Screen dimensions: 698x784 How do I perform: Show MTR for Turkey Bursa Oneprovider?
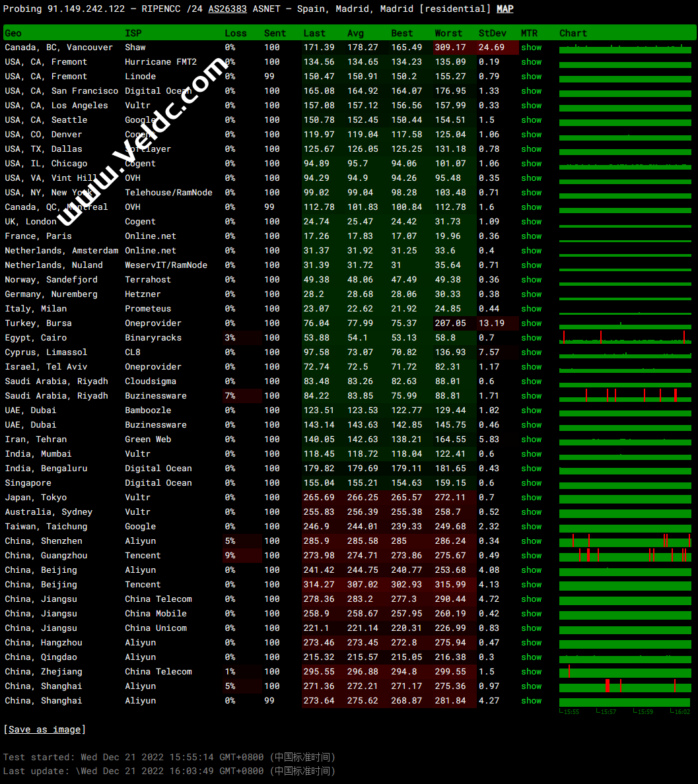531,323
